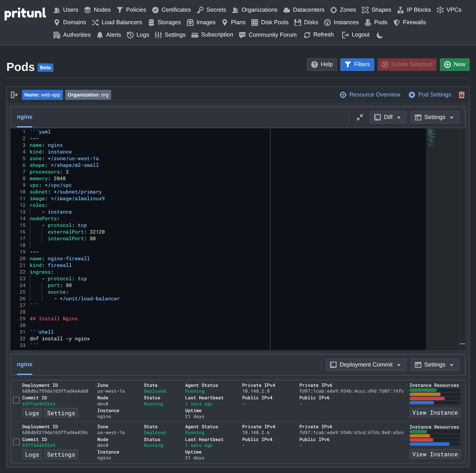Open the Instances menu item
476x473 pixels.
click(341, 22)
